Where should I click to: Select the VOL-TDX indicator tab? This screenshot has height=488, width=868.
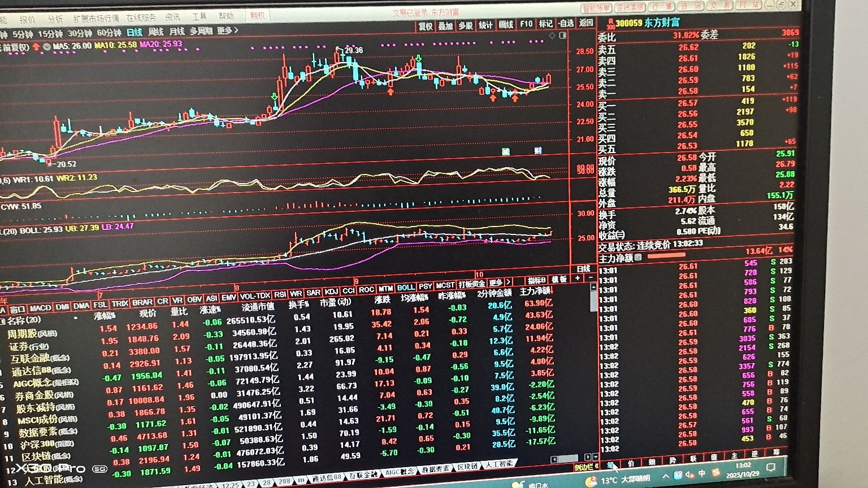[x=255, y=296]
